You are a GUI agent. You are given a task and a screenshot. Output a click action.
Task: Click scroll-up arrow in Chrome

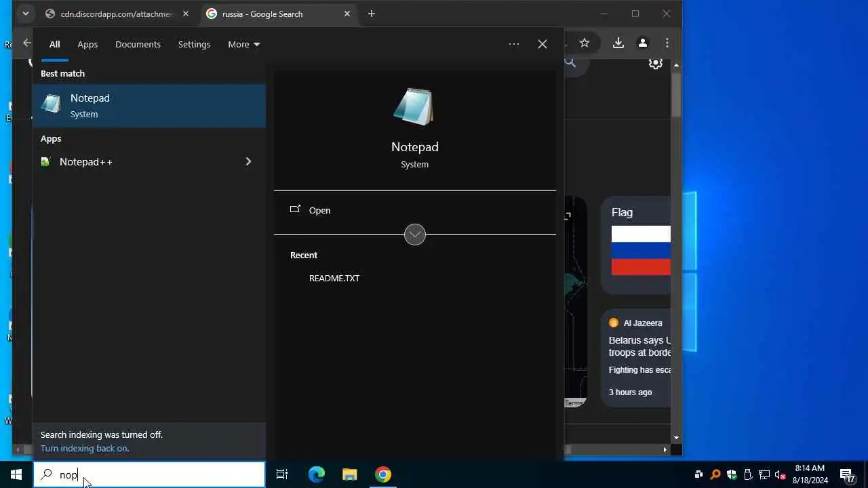(676, 64)
